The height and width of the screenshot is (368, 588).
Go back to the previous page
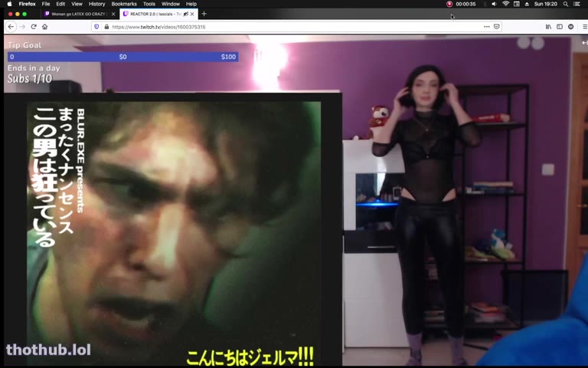pos(11,27)
